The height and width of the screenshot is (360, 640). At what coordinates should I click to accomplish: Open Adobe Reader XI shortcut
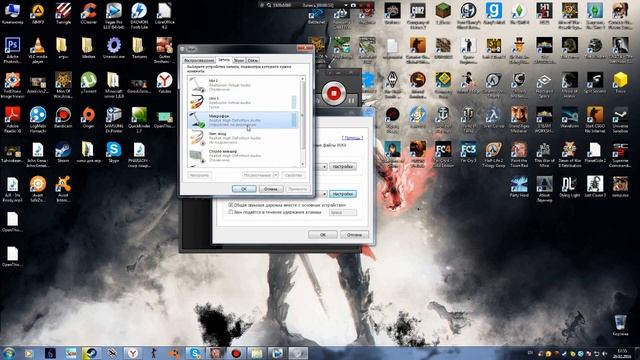(x=12, y=120)
